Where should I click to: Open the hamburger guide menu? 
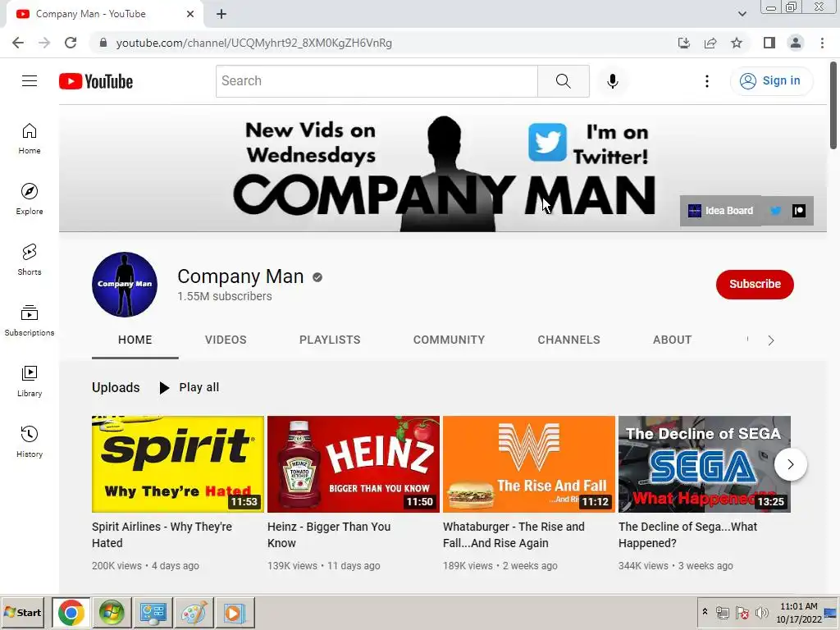point(30,81)
